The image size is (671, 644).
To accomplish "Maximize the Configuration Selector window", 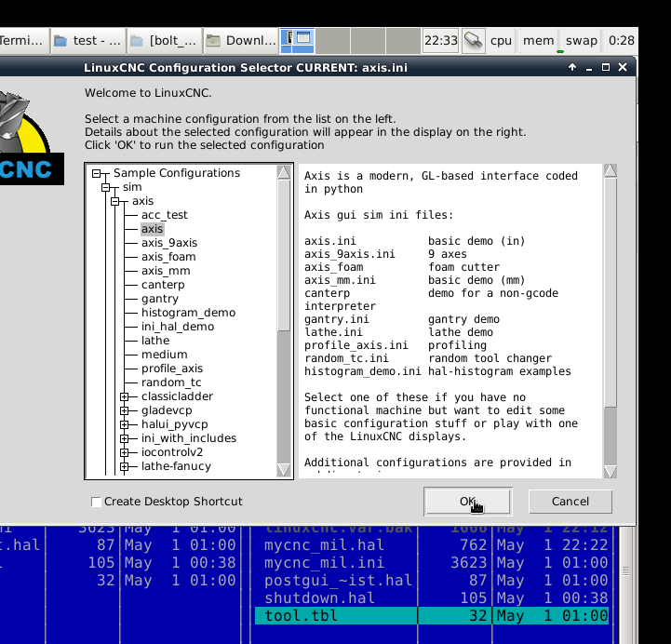I will [606, 67].
